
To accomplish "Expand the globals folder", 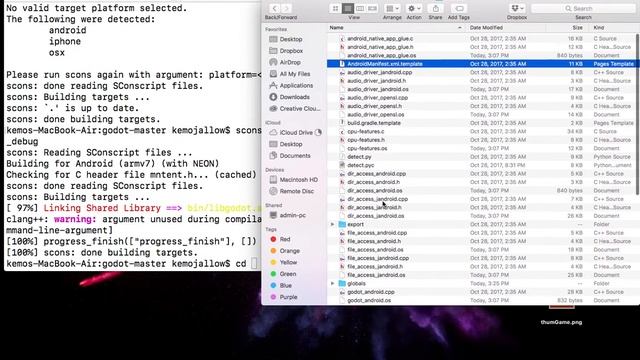I will click(332, 283).
